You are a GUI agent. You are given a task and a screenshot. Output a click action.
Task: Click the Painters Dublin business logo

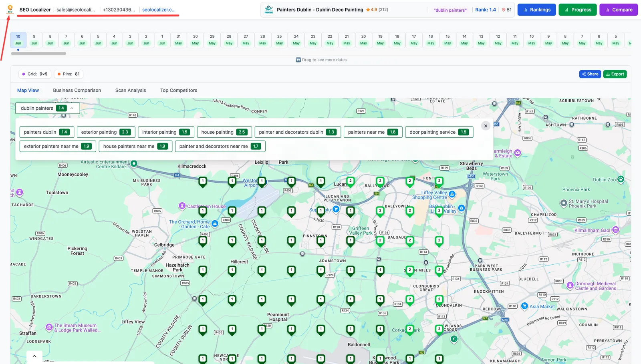tap(269, 10)
